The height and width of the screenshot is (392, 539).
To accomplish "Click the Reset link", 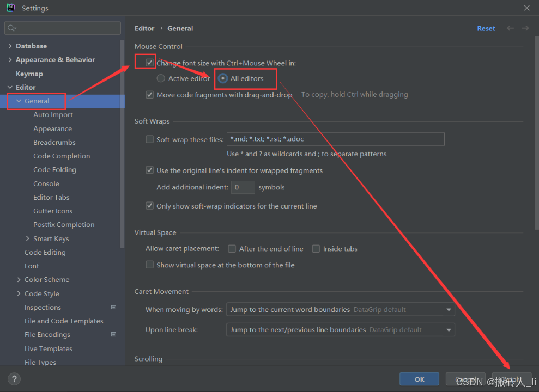I will [486, 28].
